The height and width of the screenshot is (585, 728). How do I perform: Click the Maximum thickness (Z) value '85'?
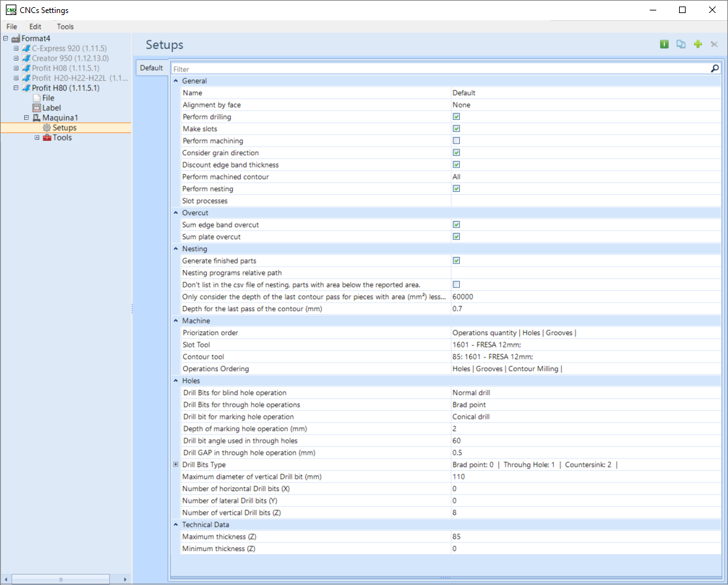tap(457, 537)
